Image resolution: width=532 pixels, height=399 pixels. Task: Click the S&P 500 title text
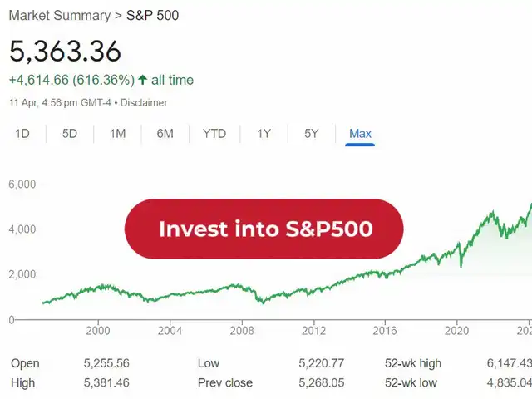[152, 15]
